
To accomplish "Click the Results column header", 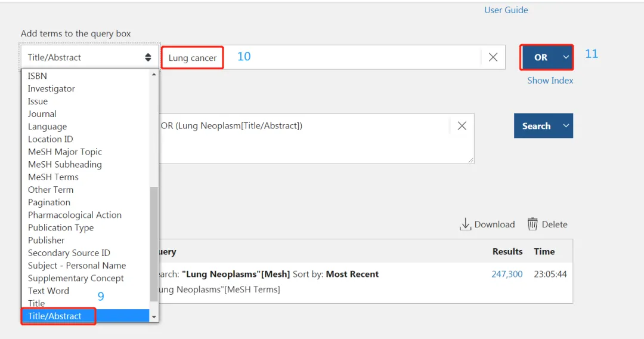I will (507, 251).
